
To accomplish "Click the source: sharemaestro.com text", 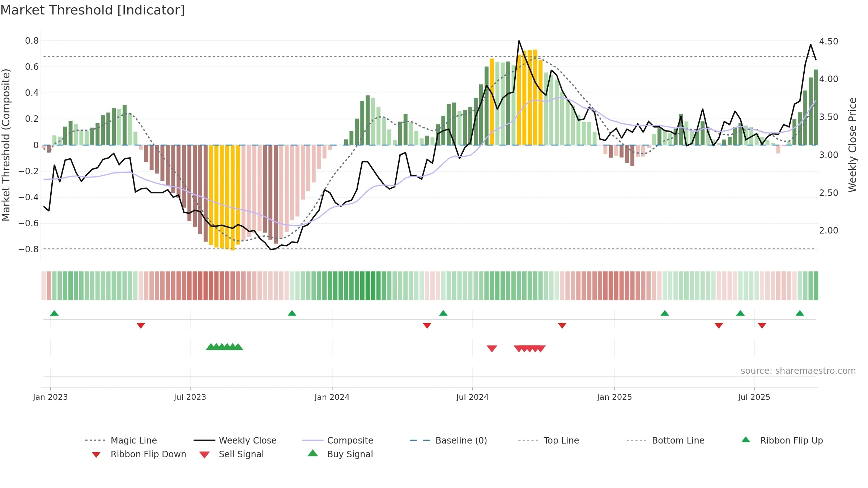I will (x=798, y=371).
